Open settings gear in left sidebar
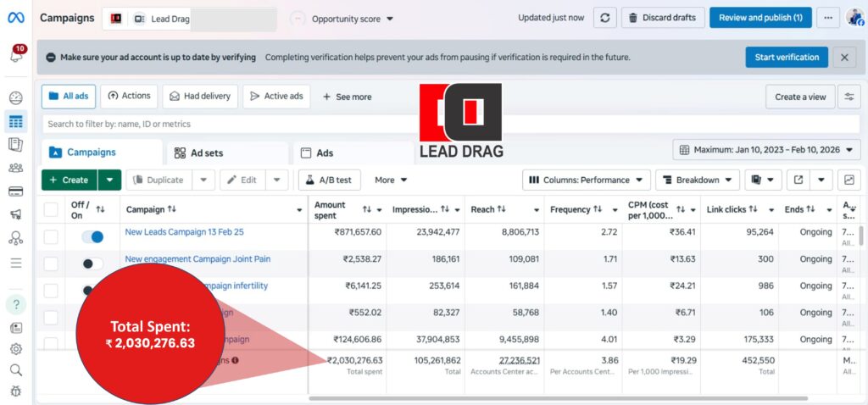Viewport: 868px width, 405px height. pos(15,348)
